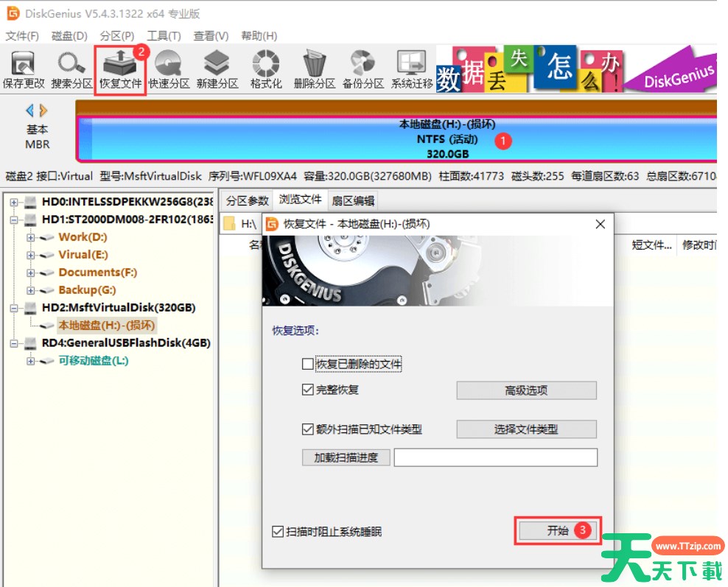
Task: Switch to the 扇区编辑 tab
Action: tap(352, 200)
